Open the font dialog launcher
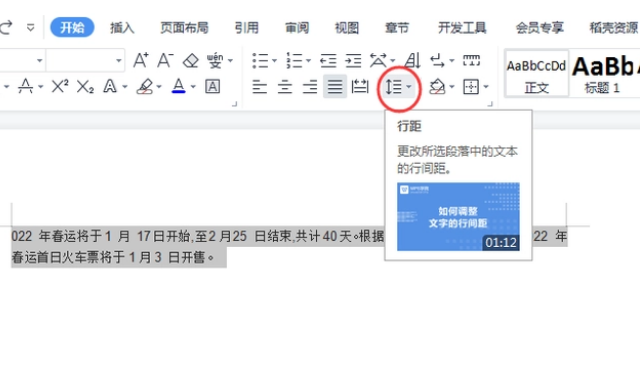The height and width of the screenshot is (380, 640). tap(234, 104)
